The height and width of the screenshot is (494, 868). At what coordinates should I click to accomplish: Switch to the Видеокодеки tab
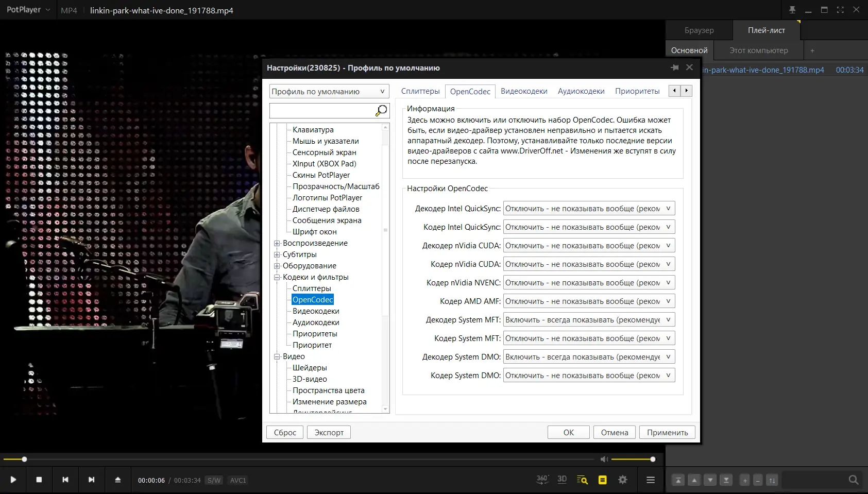pyautogui.click(x=524, y=91)
